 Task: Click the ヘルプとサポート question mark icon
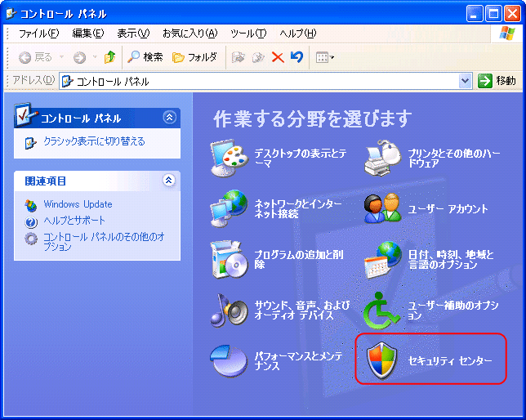coord(31,222)
